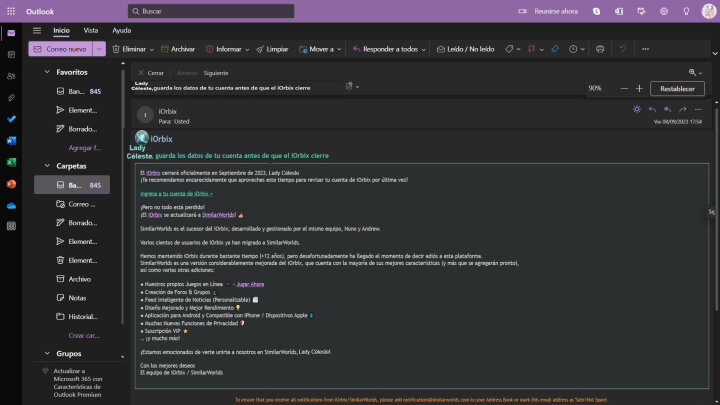Open the Eliminar dropdown arrow

(152, 50)
